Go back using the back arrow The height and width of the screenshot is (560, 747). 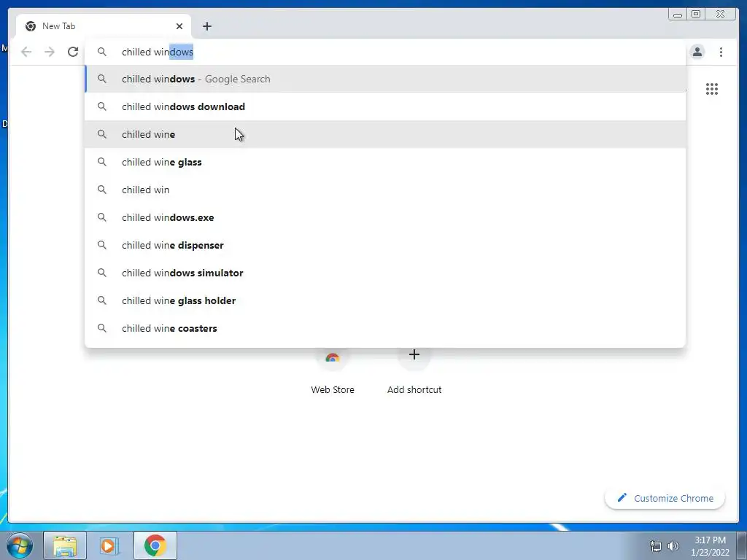26,52
